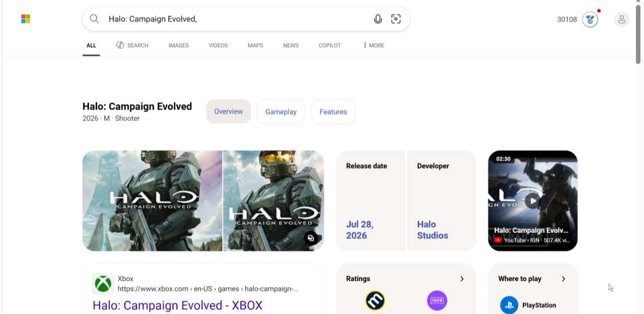Open the image gallery overlay icon
The height and width of the screenshot is (314, 644).
pyautogui.click(x=311, y=238)
